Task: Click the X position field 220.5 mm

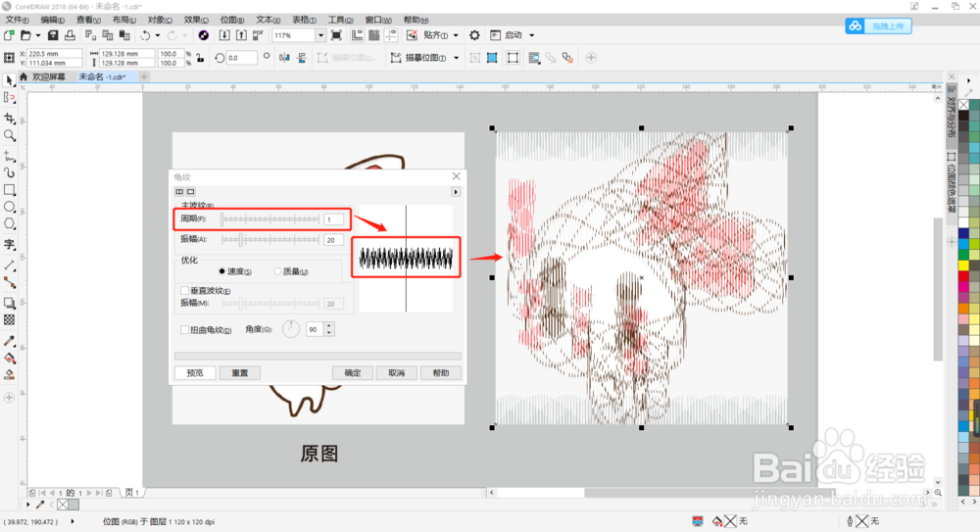Action: click(54, 54)
